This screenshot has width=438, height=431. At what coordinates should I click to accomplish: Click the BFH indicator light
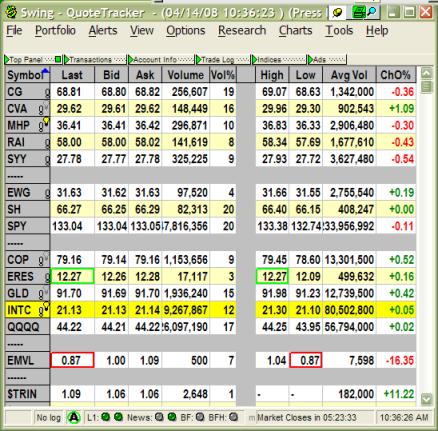point(233,417)
